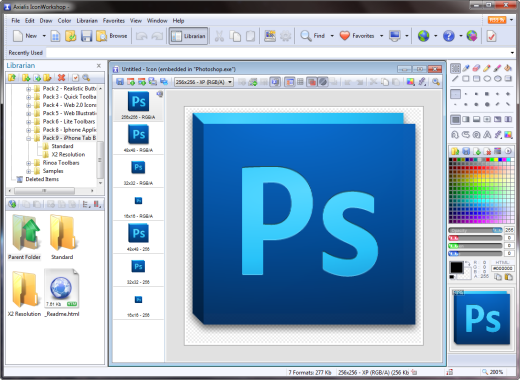Open the File menu
520x380 pixels.
pyautogui.click(x=15, y=21)
